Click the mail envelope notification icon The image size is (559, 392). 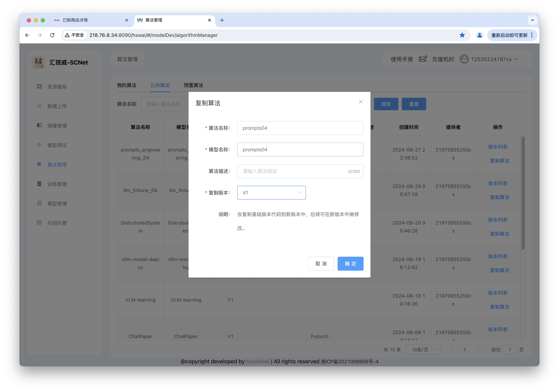coord(422,59)
